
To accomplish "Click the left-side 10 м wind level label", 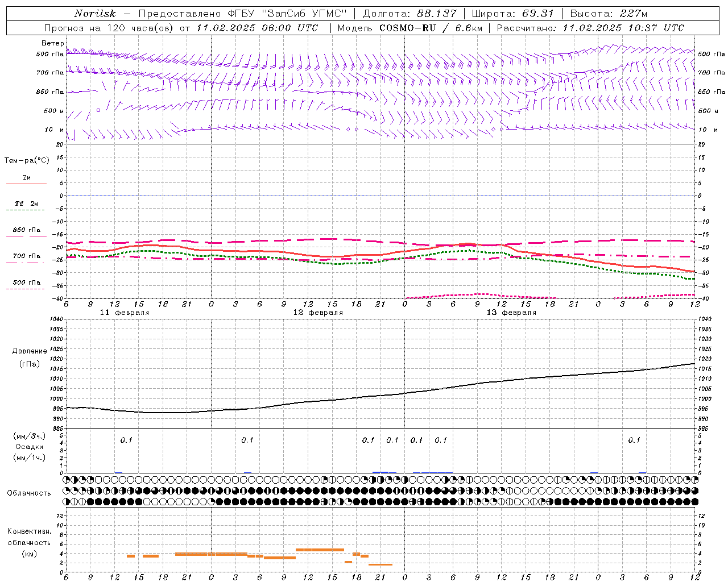I will 55,130.
